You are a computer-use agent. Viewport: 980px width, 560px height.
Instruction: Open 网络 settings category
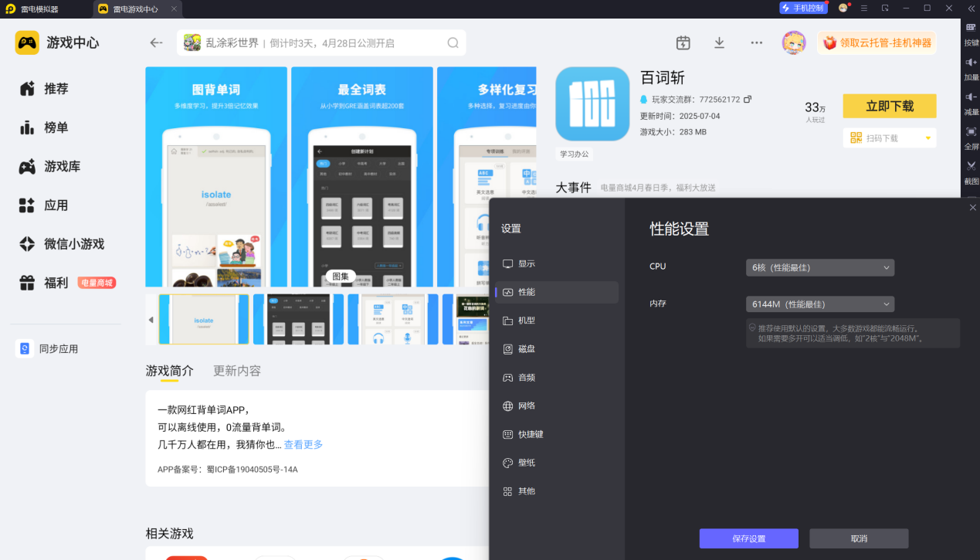pos(556,406)
